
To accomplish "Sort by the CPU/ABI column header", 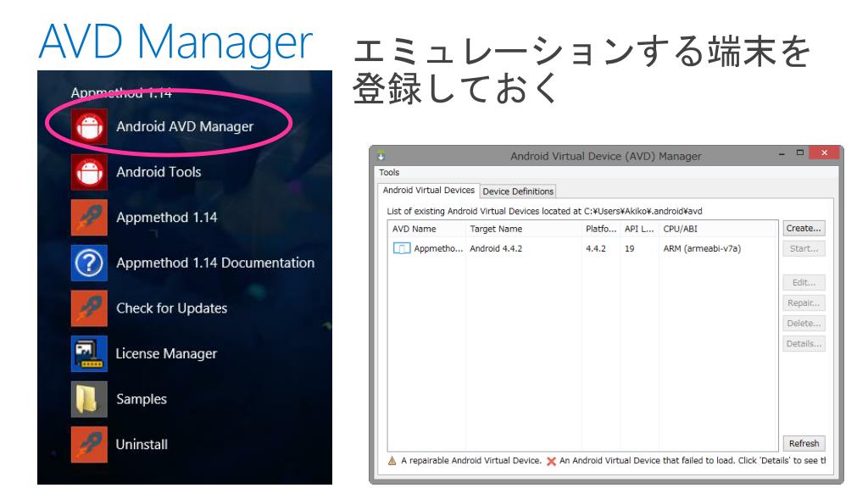I will (719, 229).
